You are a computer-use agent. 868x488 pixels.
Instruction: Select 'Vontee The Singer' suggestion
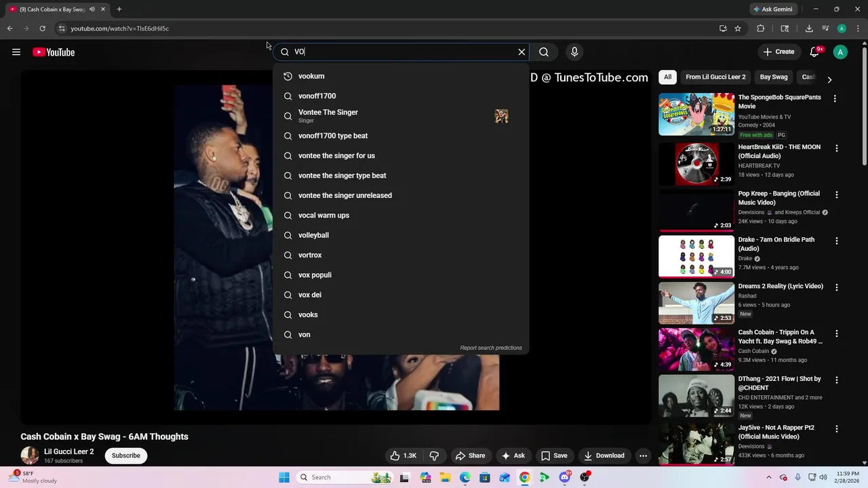(x=401, y=116)
